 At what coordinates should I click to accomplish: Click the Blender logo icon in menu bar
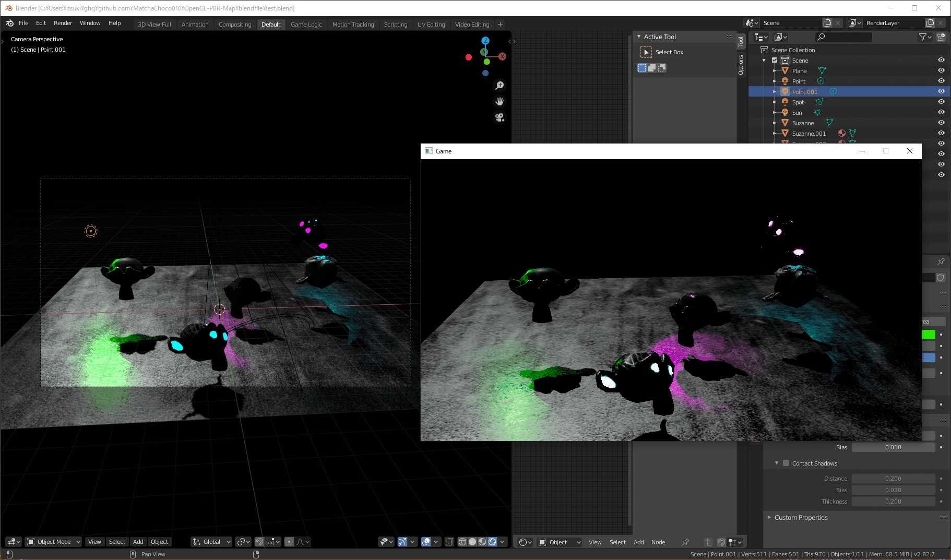click(10, 23)
